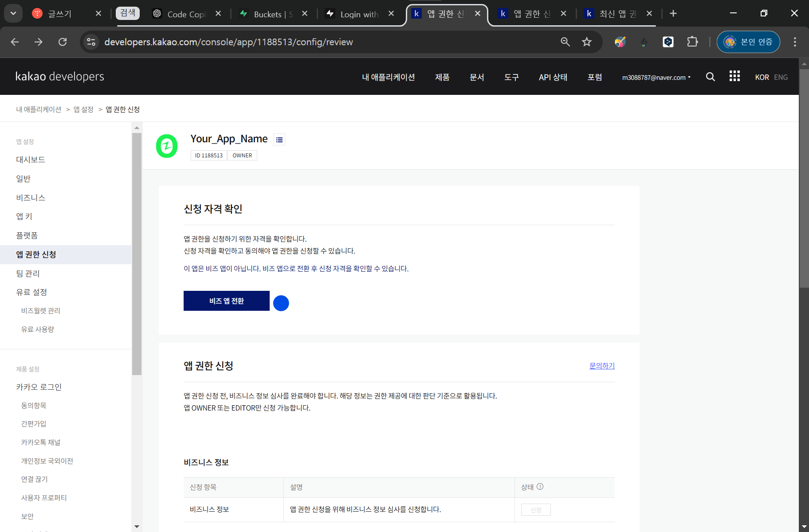Bookmark this page with the star icon
Image resolution: width=809 pixels, height=532 pixels.
[x=587, y=42]
